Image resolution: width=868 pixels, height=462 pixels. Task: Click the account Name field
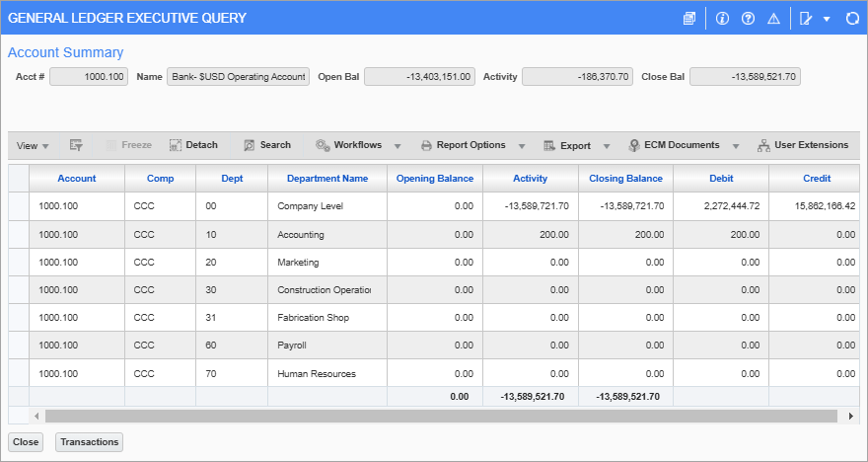238,77
